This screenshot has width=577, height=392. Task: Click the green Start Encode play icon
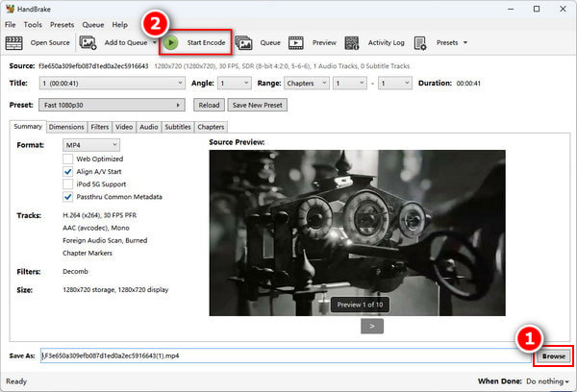171,42
